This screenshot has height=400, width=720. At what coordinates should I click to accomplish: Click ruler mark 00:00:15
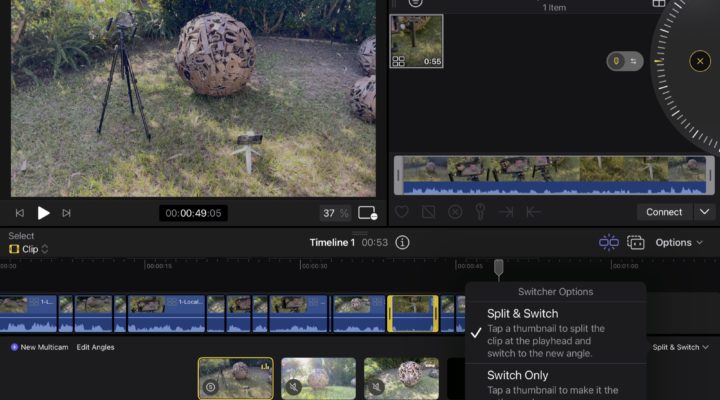coord(159,266)
